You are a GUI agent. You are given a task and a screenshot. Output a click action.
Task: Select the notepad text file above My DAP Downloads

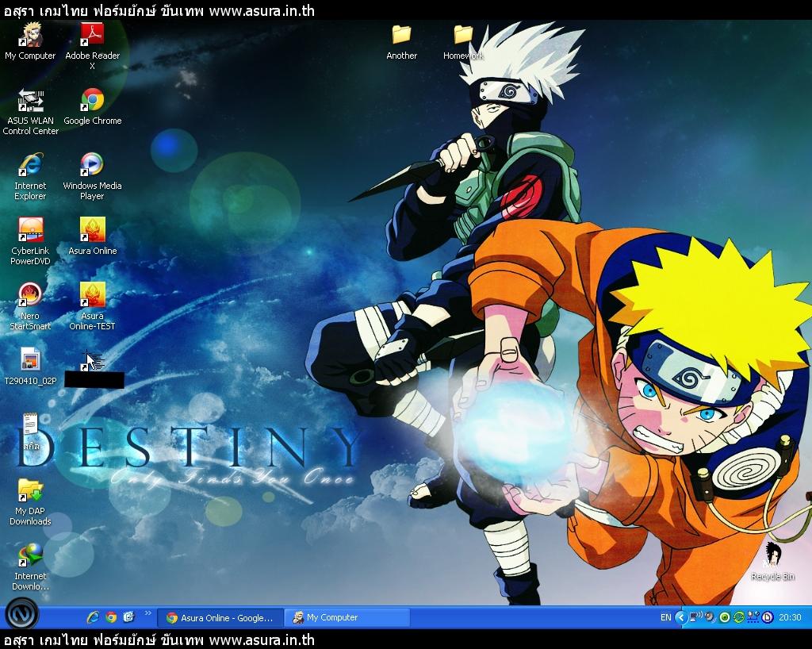pos(30,432)
